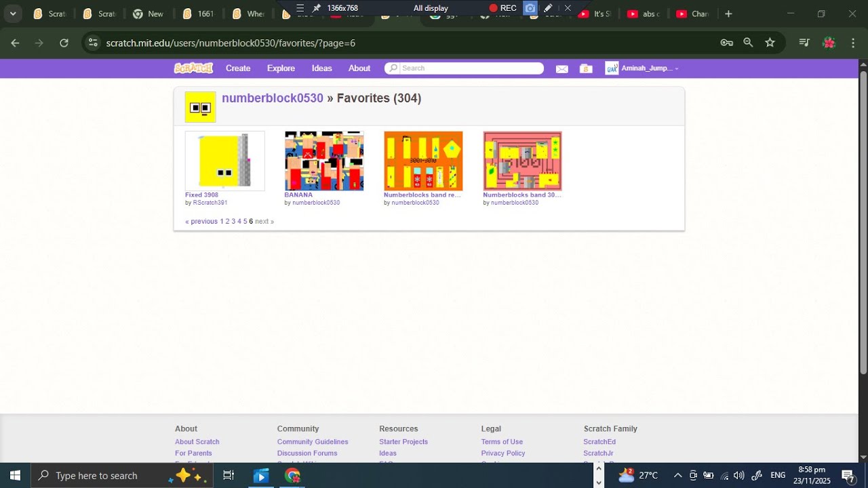Screen dimensions: 868x488
Task: Open the recorder hamburger menu icon
Action: (300, 8)
